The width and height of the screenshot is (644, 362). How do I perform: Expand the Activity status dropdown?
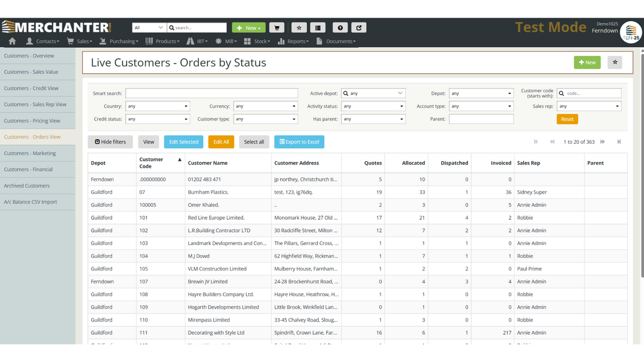373,106
